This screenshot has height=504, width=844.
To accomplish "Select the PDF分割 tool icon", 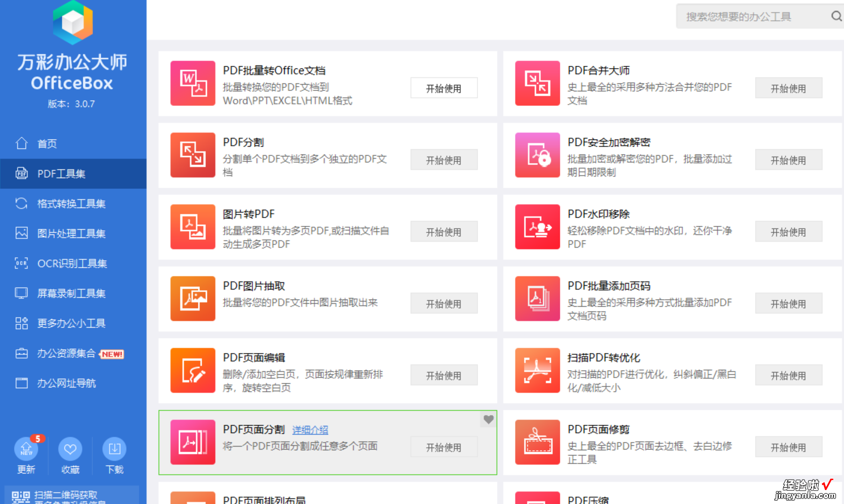I will tap(193, 155).
